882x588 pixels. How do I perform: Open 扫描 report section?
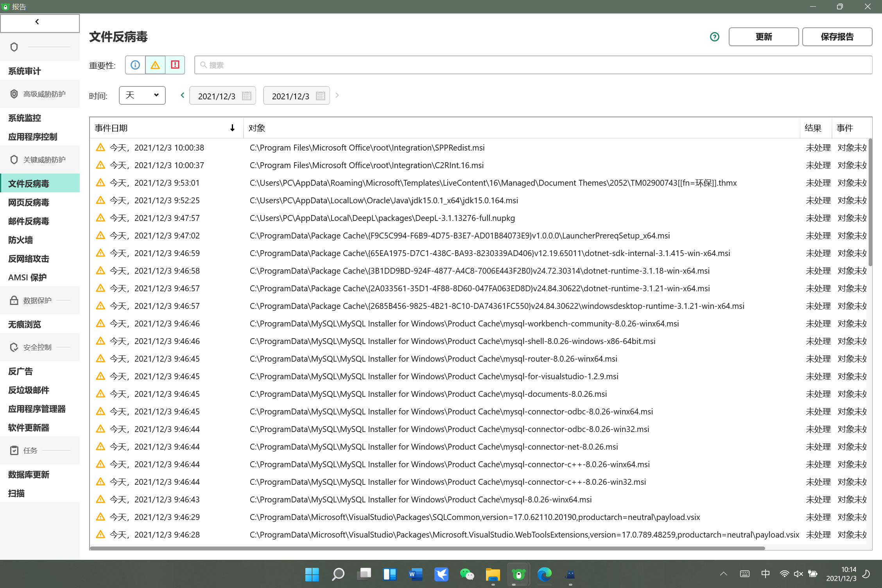click(x=40, y=493)
